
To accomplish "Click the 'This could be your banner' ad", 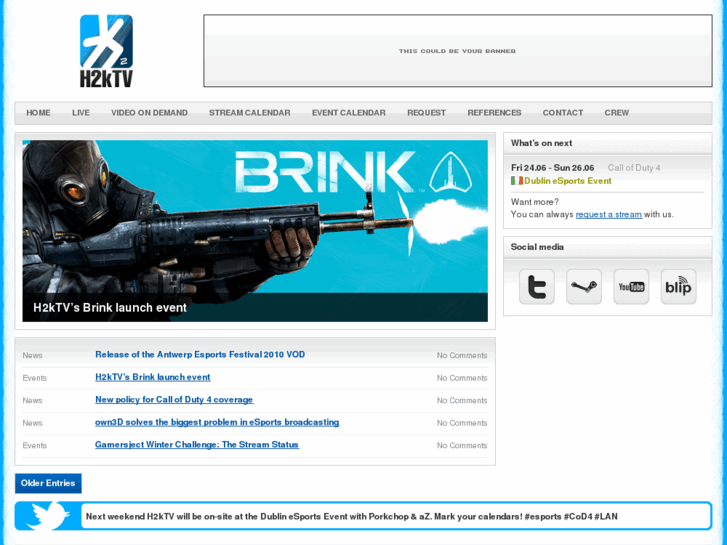I will click(x=458, y=51).
